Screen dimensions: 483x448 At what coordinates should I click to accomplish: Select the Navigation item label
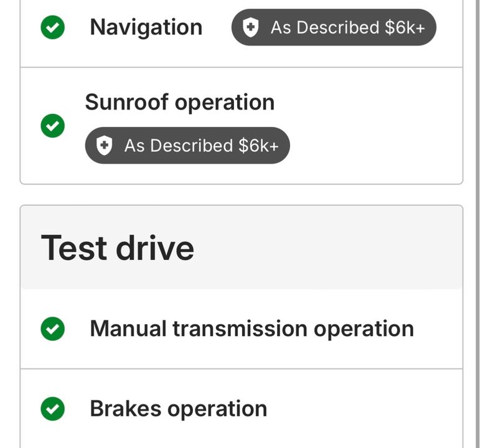pyautogui.click(x=146, y=28)
